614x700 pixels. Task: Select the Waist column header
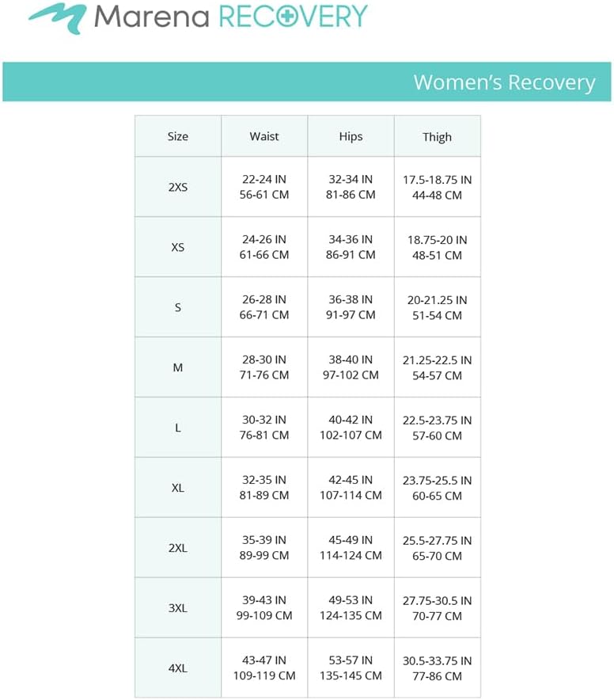(264, 136)
